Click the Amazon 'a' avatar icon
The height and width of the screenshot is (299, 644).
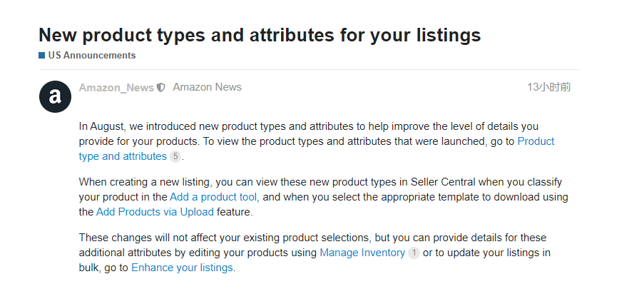pos(55,96)
